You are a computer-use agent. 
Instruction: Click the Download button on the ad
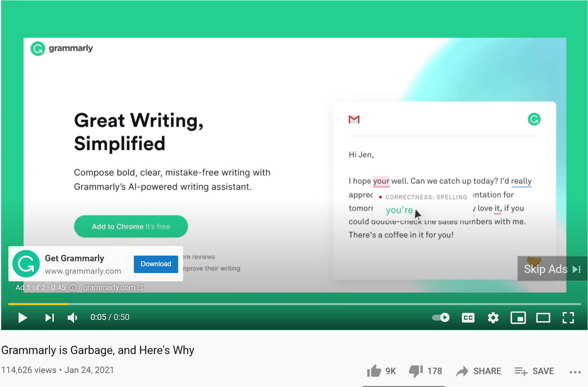156,264
